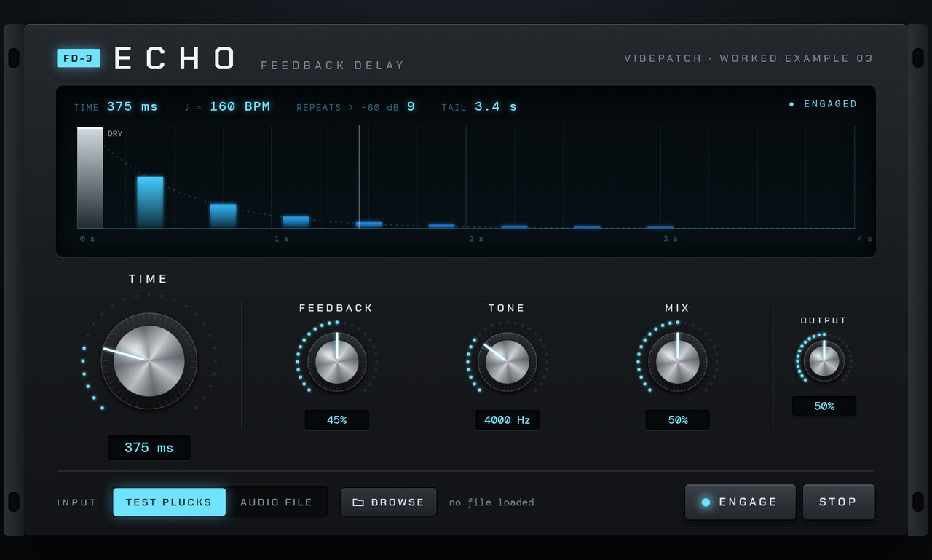
Task: Select the Test Plucks input source
Action: [169, 502]
